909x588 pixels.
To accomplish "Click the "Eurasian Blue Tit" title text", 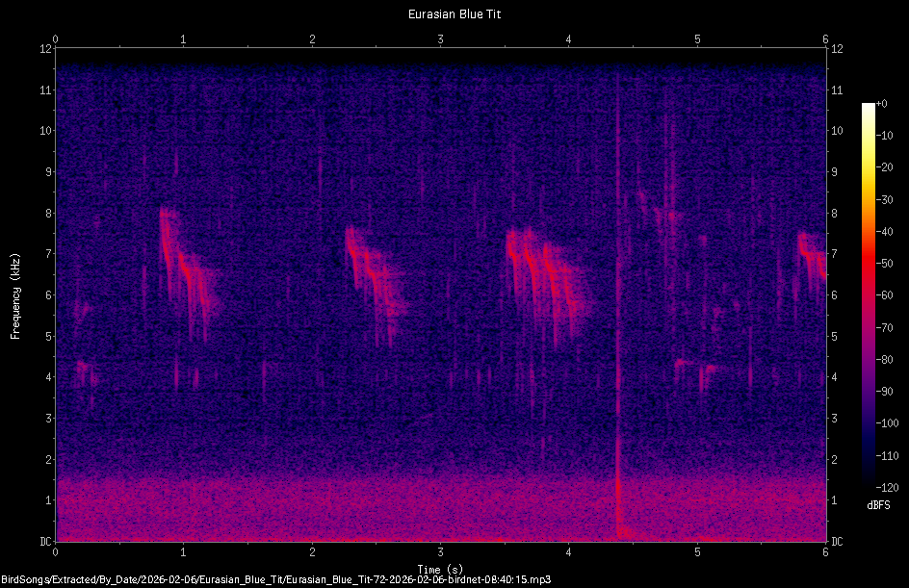I will point(454,13).
